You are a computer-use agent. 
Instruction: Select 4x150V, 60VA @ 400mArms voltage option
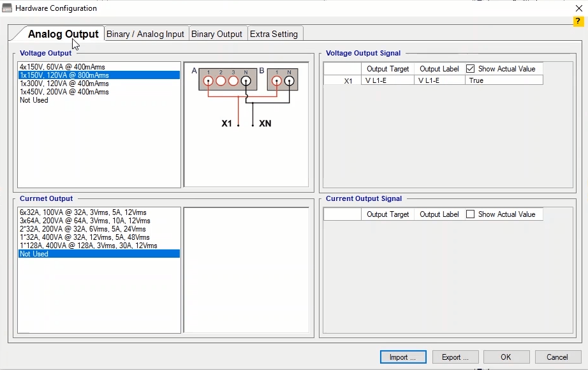coord(62,67)
